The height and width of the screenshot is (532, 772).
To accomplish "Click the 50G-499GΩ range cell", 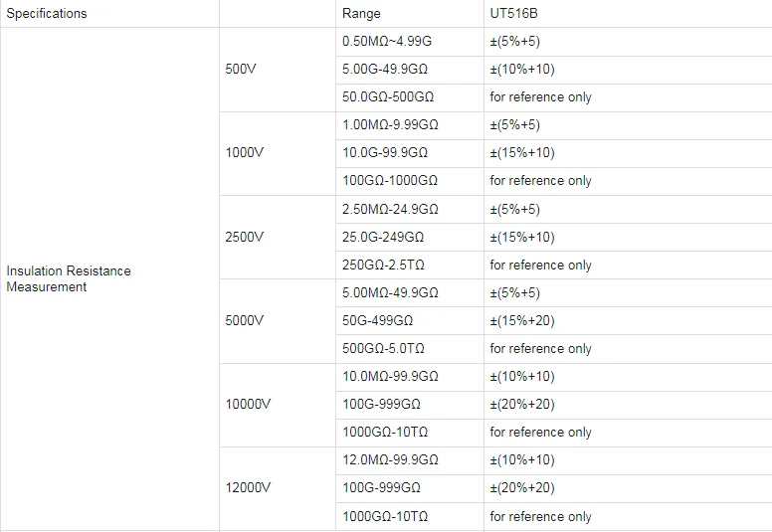I will pyautogui.click(x=377, y=321).
